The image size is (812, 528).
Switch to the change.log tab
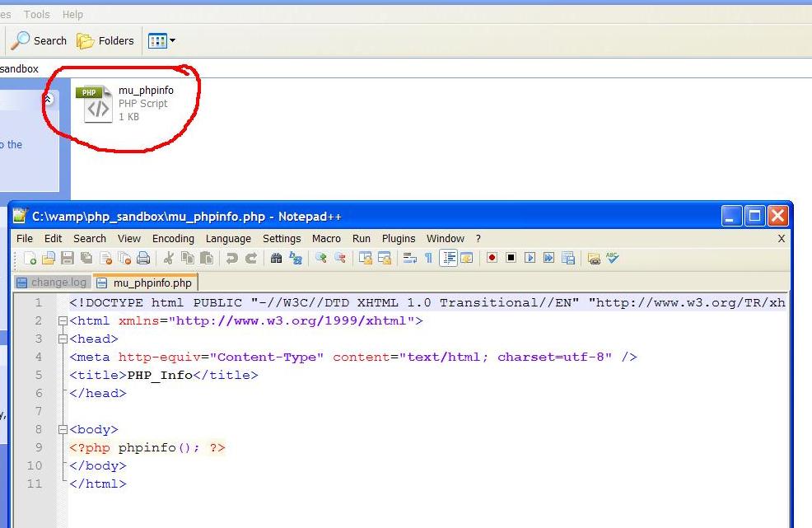click(52, 282)
